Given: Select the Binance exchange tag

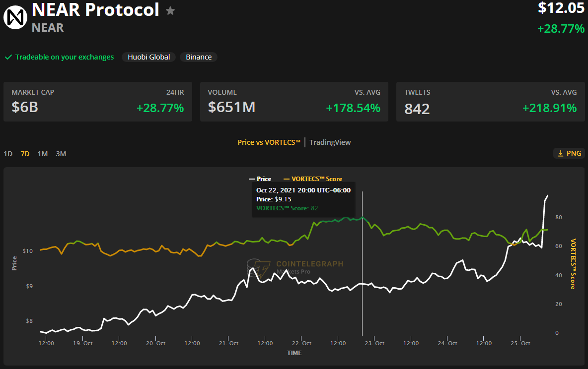Looking at the screenshot, I should coord(199,57).
